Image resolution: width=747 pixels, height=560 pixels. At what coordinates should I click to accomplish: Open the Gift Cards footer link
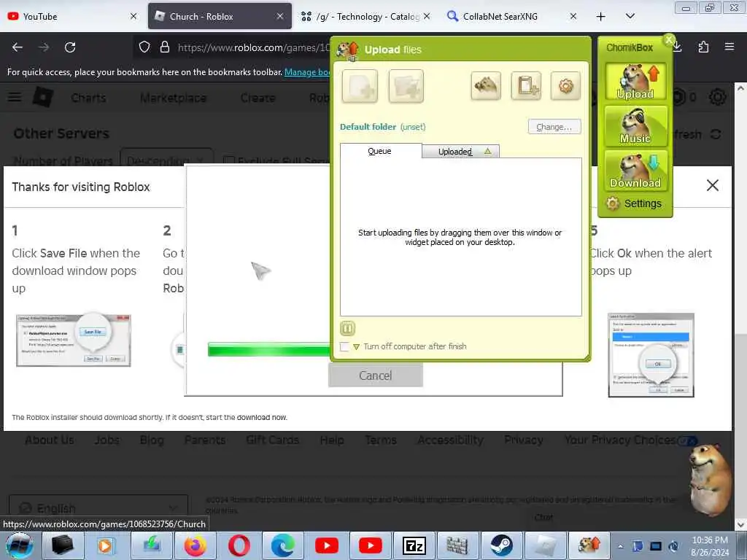click(273, 440)
